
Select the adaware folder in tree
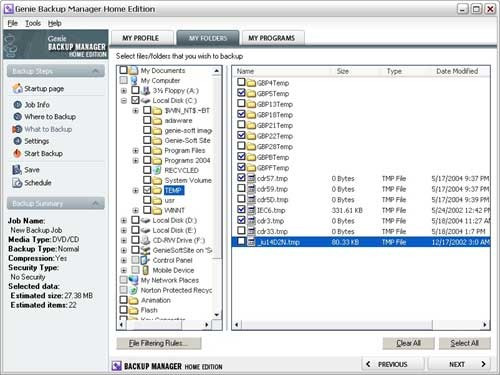coord(178,121)
